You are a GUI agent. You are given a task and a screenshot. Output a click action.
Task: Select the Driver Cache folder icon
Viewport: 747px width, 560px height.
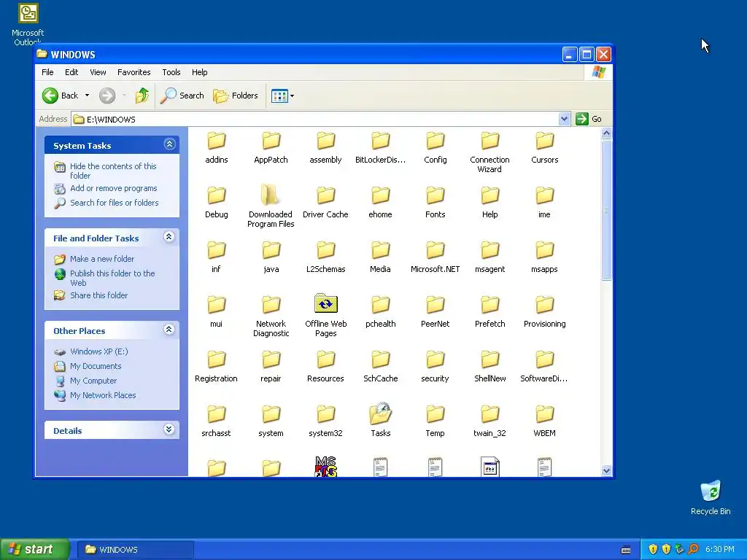point(326,195)
